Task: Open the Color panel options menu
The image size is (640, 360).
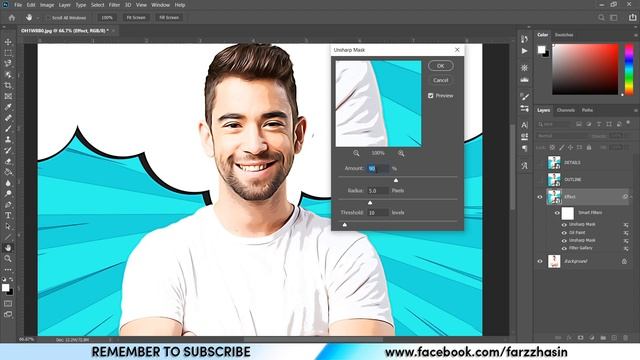Action: pos(635,35)
